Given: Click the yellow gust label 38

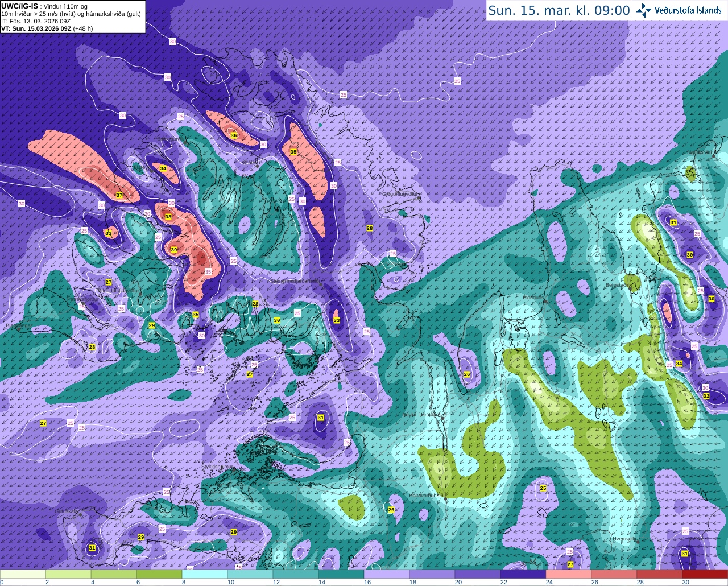Looking at the screenshot, I should click(168, 217).
